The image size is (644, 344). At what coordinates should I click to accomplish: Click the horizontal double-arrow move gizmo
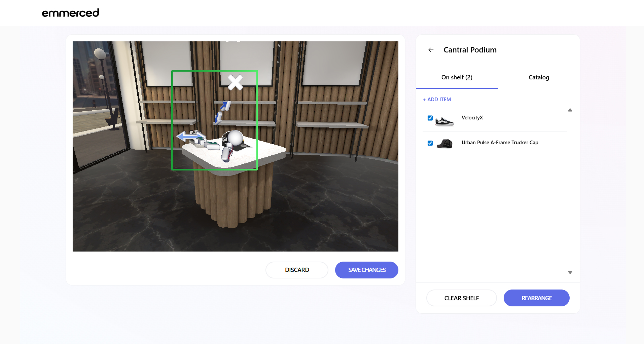(x=191, y=137)
